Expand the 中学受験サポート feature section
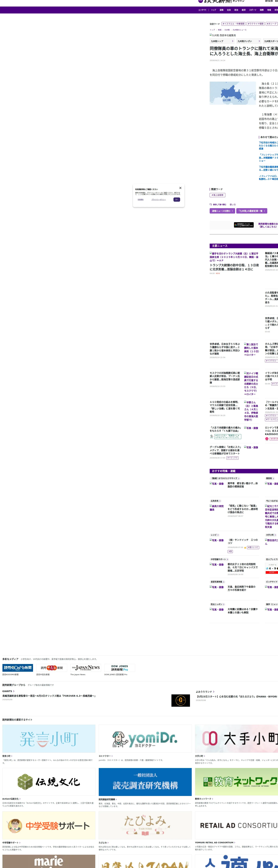 219,559
